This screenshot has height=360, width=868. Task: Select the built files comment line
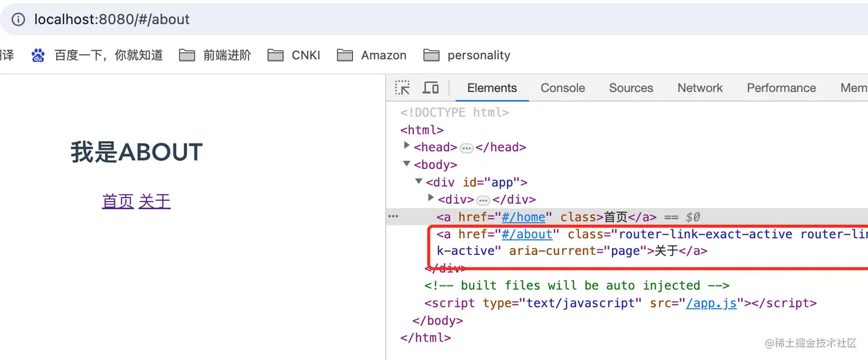point(577,285)
